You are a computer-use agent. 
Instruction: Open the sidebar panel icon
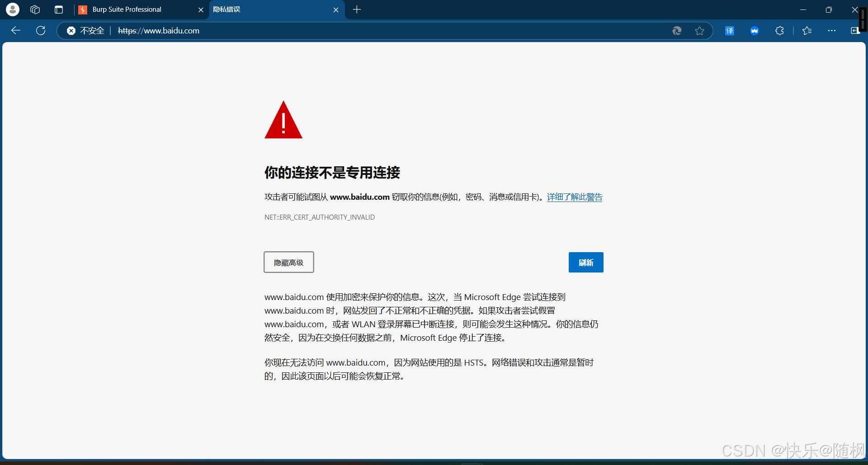(855, 31)
